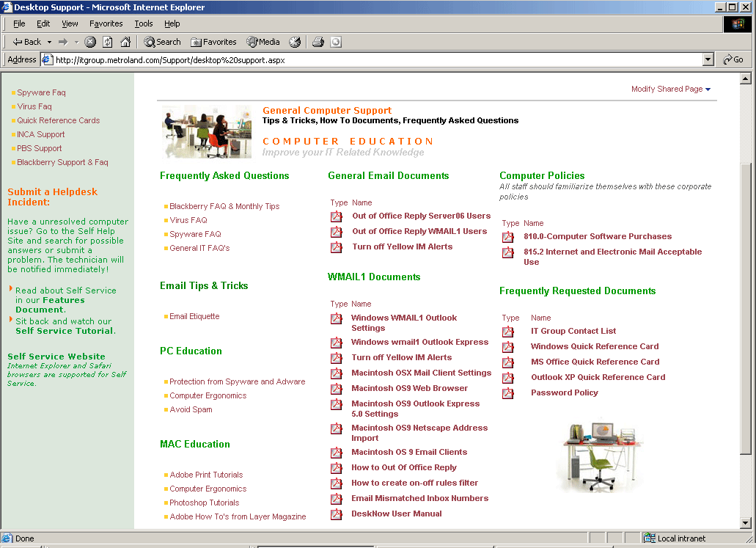The width and height of the screenshot is (756, 548).
Task: Open the Help menu
Action: tap(172, 23)
